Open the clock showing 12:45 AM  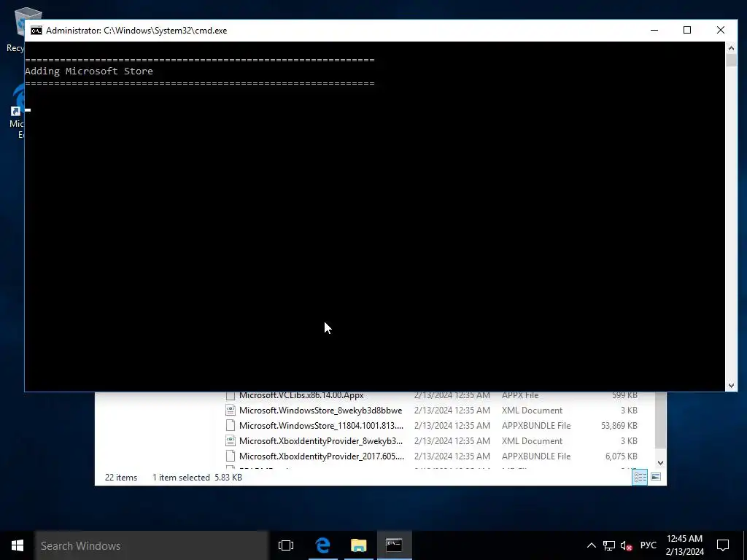point(684,545)
